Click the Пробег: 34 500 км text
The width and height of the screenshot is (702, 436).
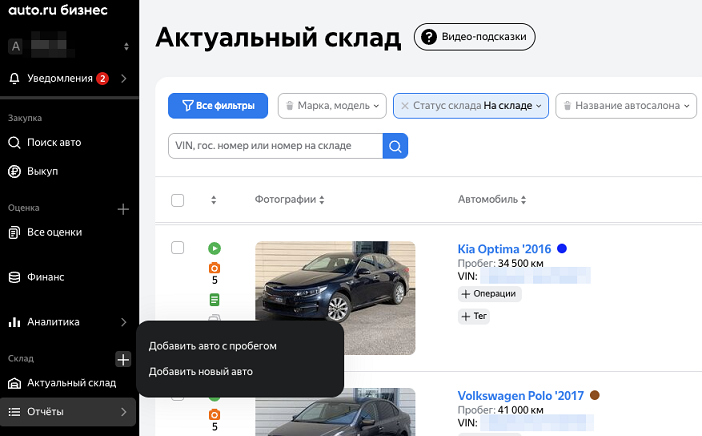coord(501,263)
